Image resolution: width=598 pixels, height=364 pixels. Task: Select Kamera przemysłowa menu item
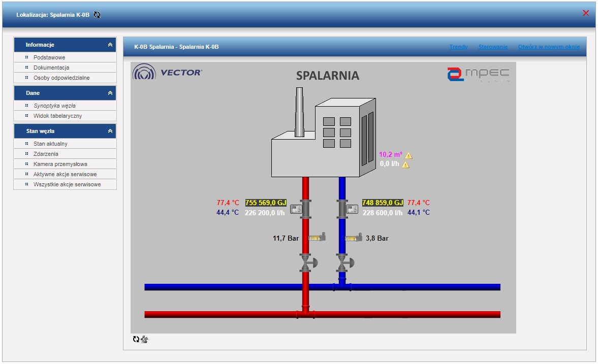(x=60, y=164)
